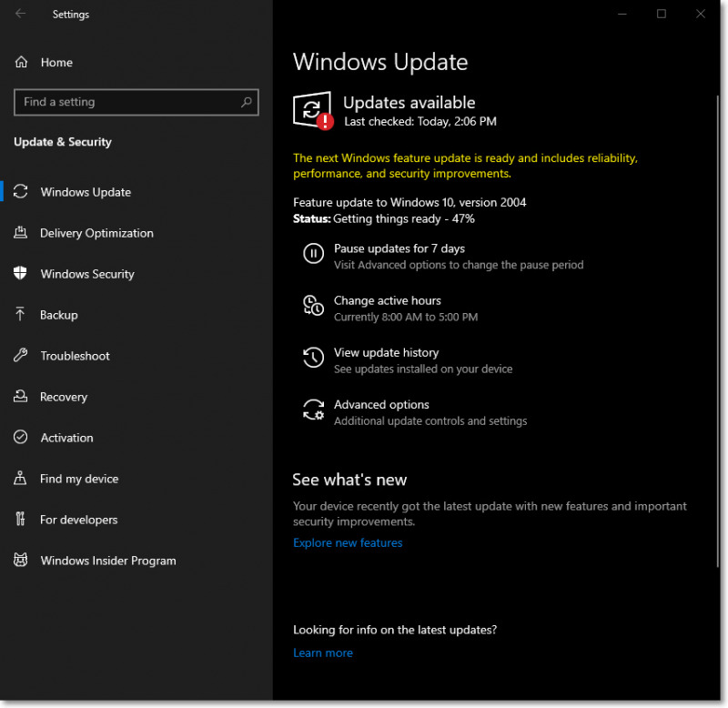
Task: Click 'Currently 8:00 AM to 5:00 PM' text
Action: point(406,317)
